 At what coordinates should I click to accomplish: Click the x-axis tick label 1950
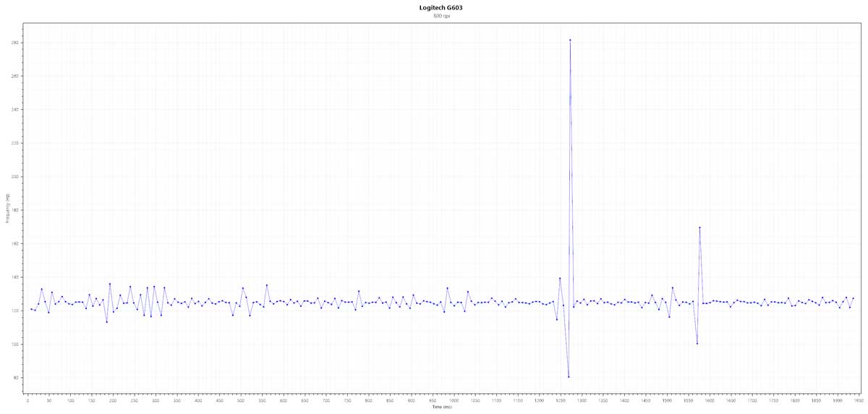point(859,400)
